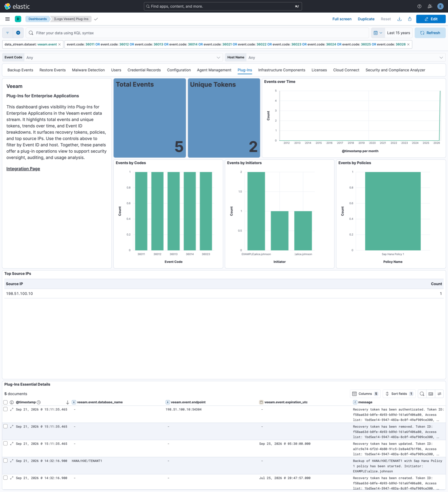Viewport: 448px width, 492px height.
Task: Switch to the Restore Events tab
Action: click(53, 70)
